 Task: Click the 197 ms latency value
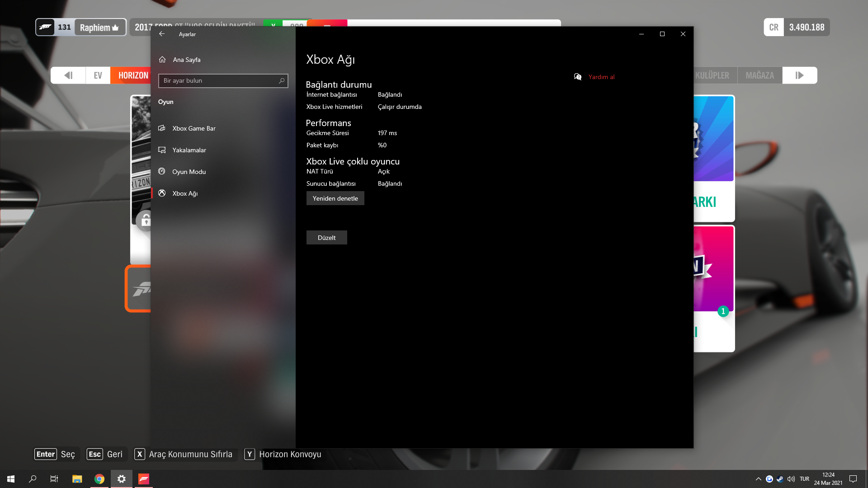pyautogui.click(x=387, y=133)
